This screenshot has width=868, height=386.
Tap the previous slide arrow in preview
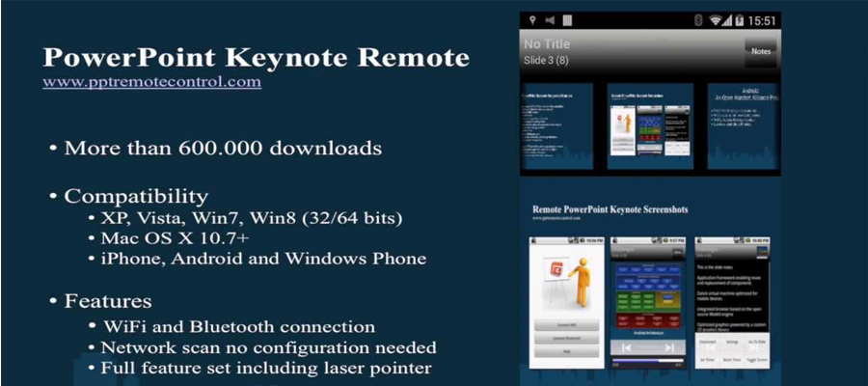[627, 347]
